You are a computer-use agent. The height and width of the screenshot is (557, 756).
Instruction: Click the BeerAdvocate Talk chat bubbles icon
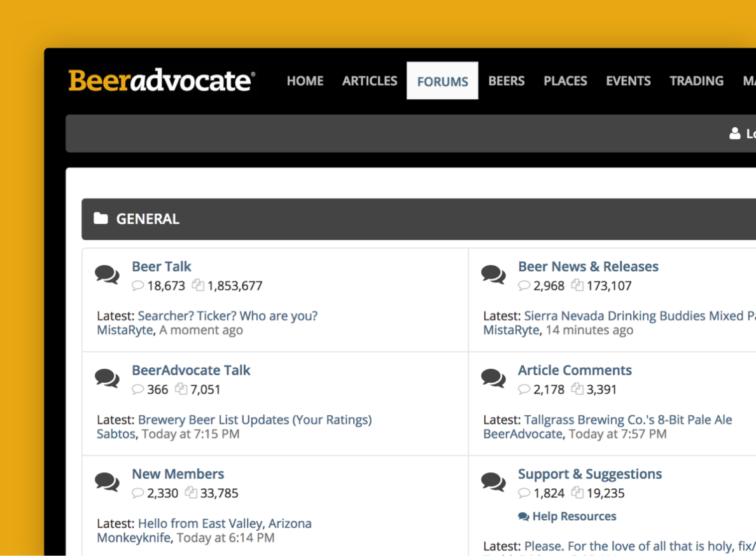pos(107,378)
